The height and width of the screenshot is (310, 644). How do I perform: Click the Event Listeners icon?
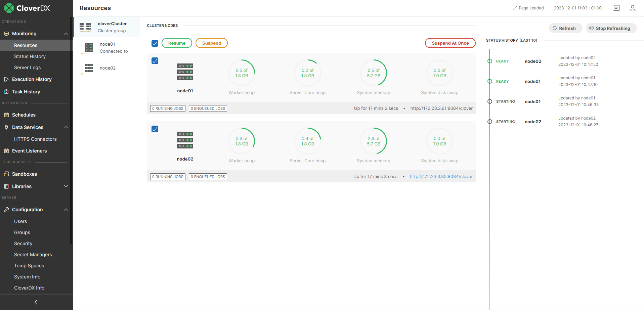point(6,151)
